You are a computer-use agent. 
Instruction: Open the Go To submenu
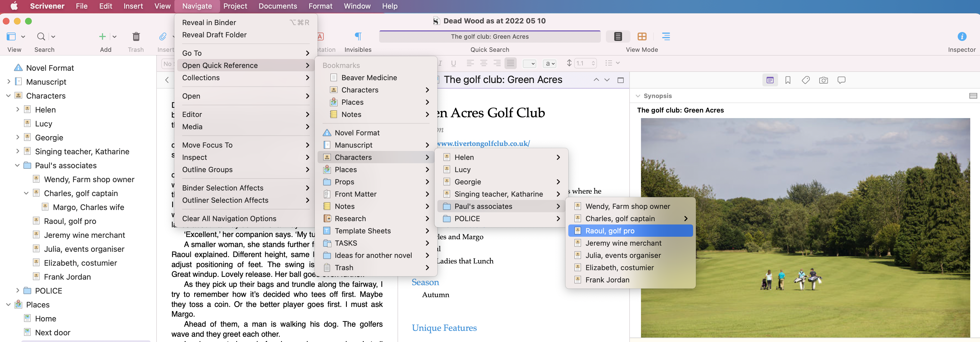[x=245, y=53]
